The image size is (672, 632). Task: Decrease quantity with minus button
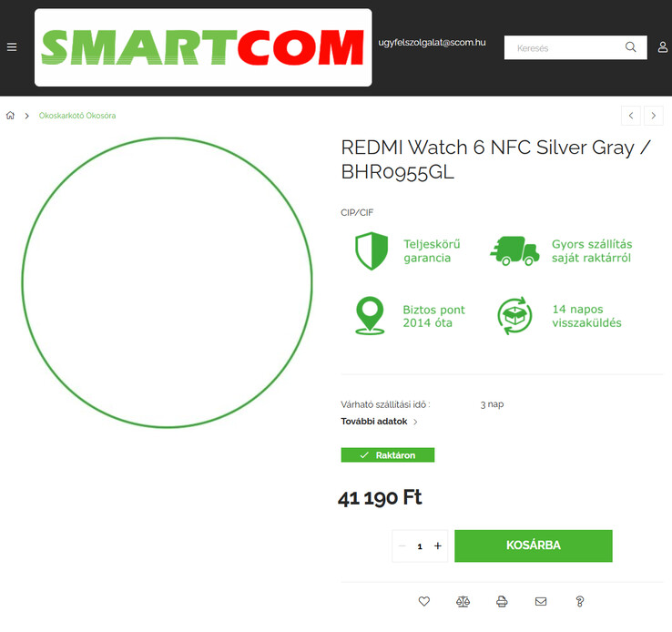coord(402,545)
